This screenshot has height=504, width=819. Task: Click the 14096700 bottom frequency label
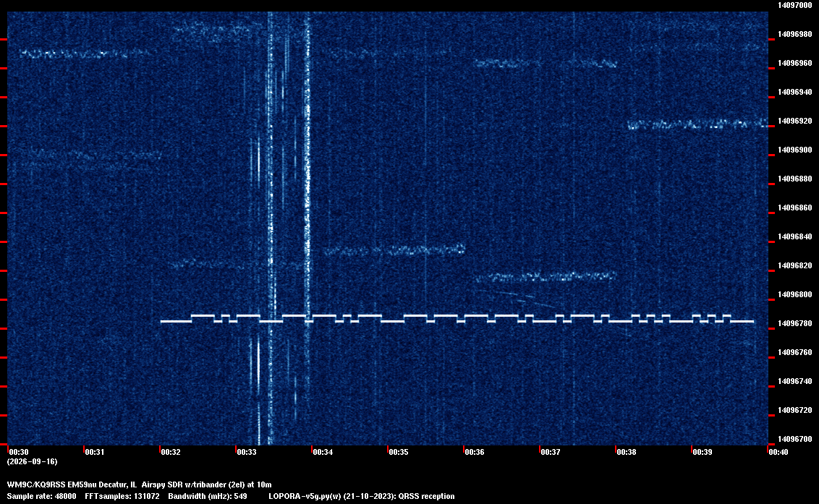pos(795,439)
